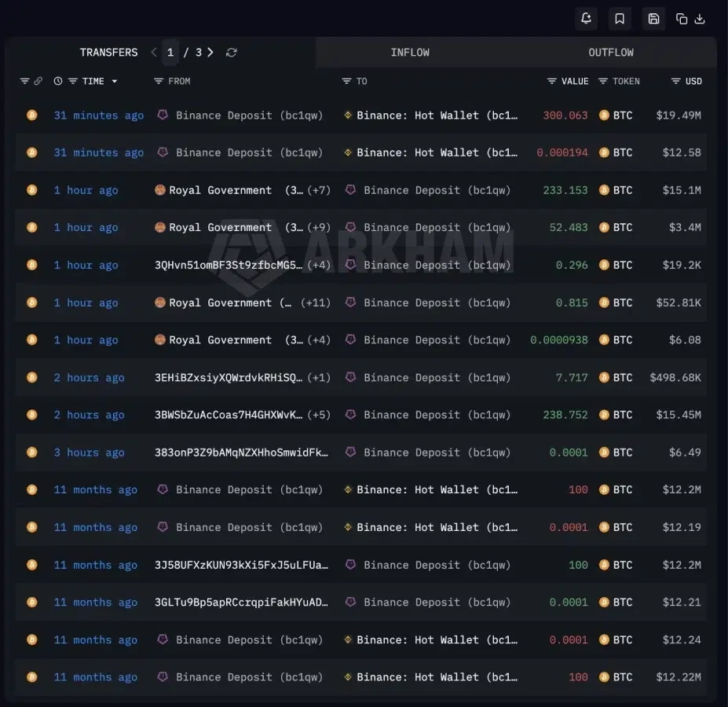Open address 3J58UFXzKUN93kXi5FxJ5uLFUa
This screenshot has height=707, width=728.
241,565
